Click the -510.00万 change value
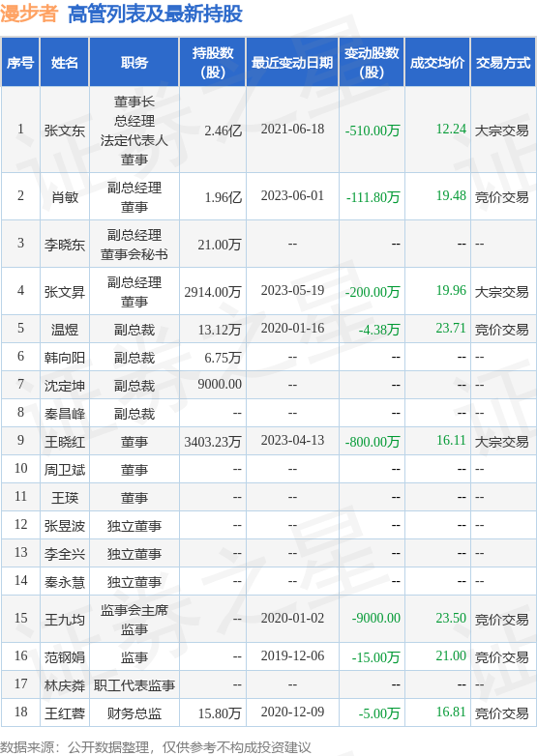 (x=373, y=131)
